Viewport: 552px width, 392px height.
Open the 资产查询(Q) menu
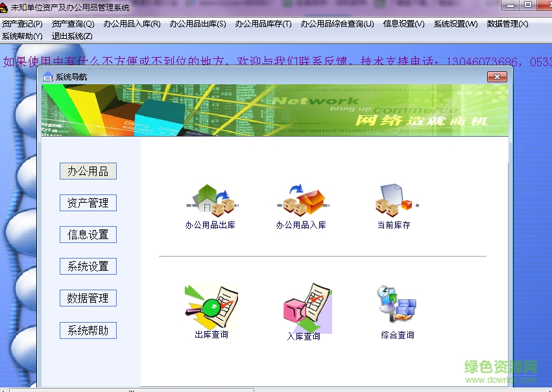(x=75, y=22)
